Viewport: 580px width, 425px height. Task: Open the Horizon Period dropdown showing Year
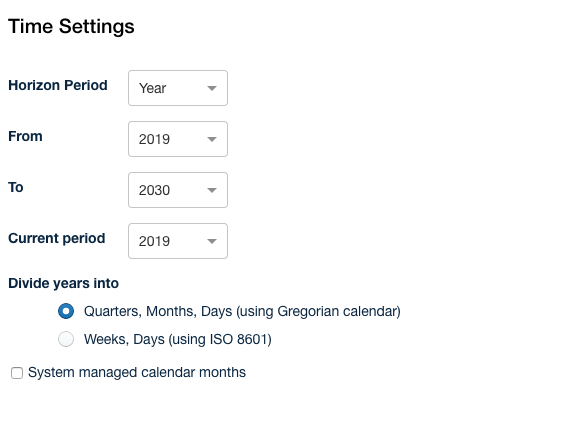click(x=178, y=88)
